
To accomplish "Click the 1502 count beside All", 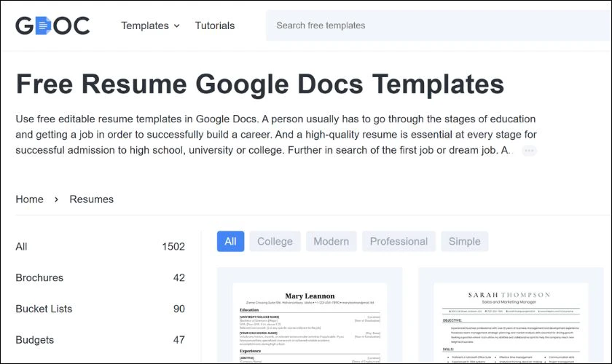I will coord(173,247).
